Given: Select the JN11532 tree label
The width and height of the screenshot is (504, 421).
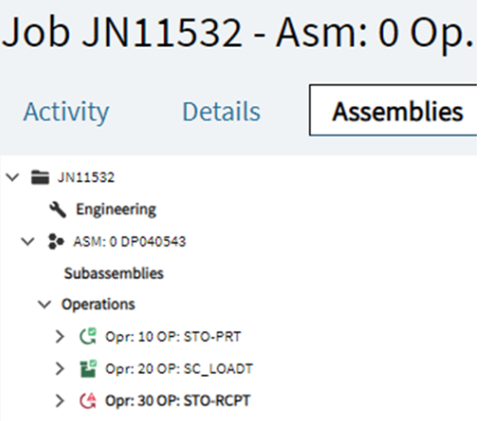Looking at the screenshot, I should 85,177.
